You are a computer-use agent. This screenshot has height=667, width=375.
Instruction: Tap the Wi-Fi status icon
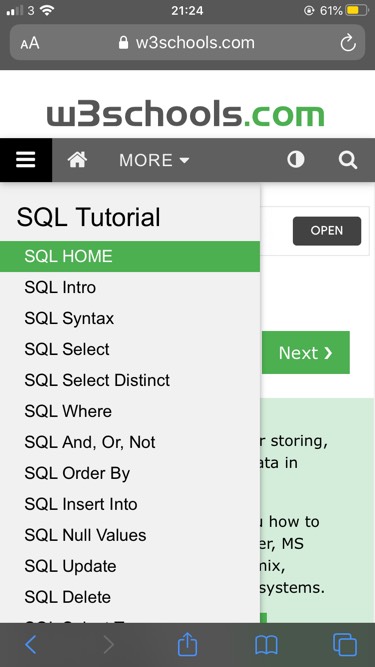coord(47,10)
